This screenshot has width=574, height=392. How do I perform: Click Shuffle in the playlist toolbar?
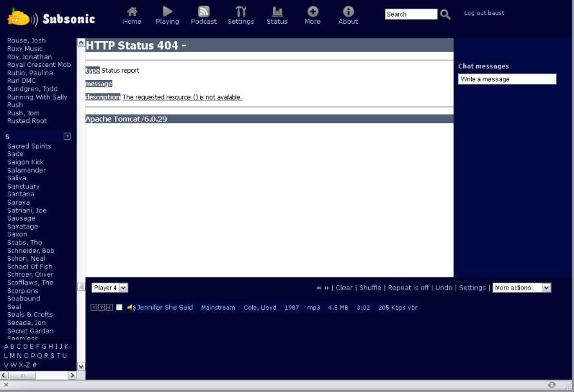coord(370,288)
